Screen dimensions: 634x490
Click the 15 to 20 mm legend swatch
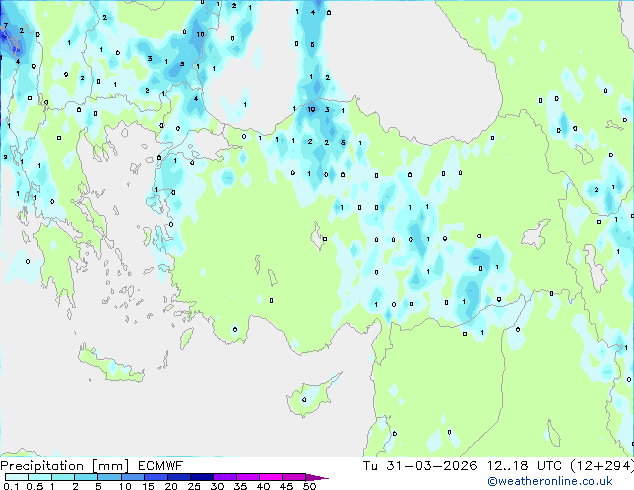(x=156, y=477)
